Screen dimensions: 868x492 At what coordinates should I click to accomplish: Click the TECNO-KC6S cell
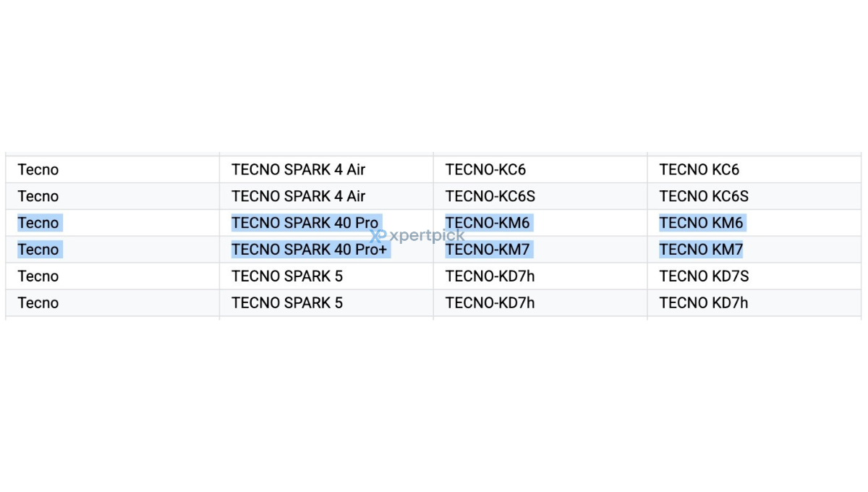click(x=540, y=196)
